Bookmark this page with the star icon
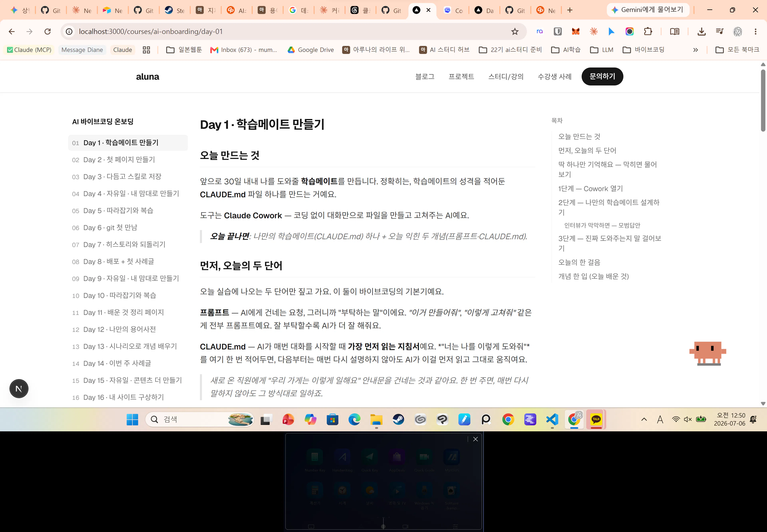Image resolution: width=767 pixels, height=532 pixels. [x=515, y=31]
